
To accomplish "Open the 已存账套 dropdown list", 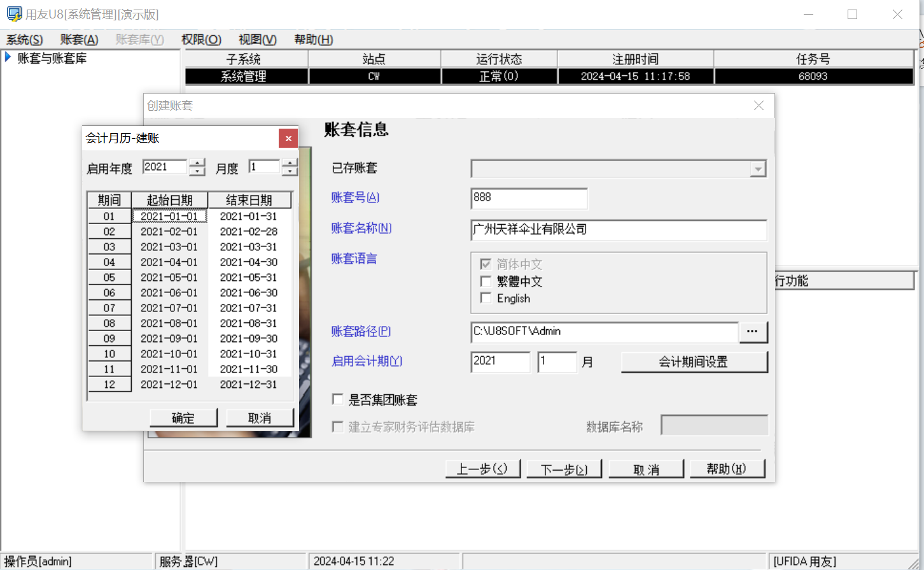I will pos(757,169).
